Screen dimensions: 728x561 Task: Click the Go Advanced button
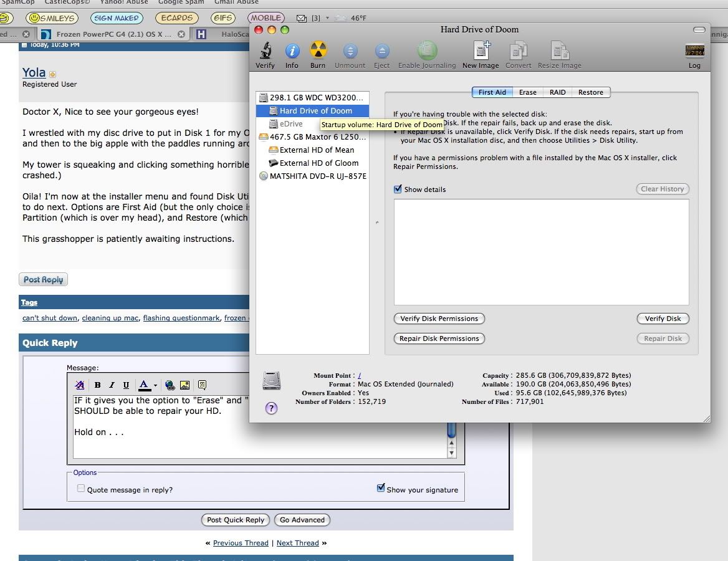pyautogui.click(x=302, y=520)
